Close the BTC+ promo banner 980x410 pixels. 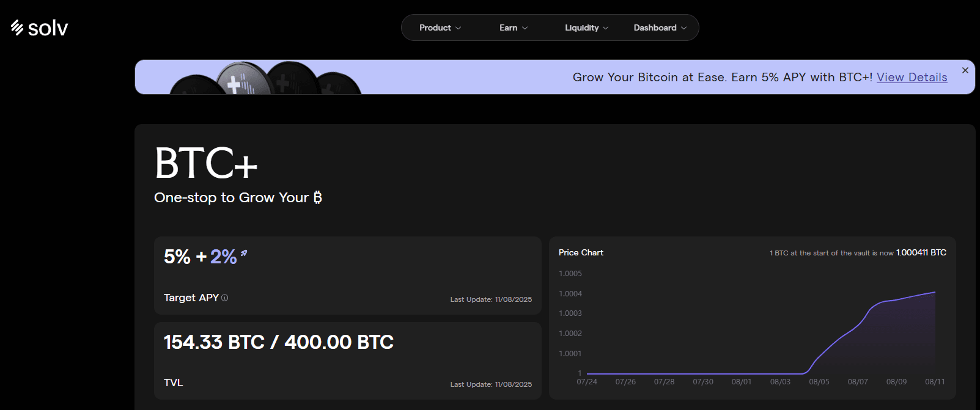[x=965, y=70]
